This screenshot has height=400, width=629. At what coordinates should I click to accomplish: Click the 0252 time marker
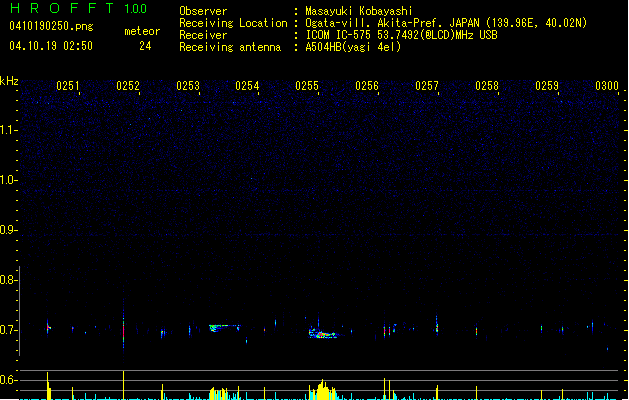[x=128, y=86]
